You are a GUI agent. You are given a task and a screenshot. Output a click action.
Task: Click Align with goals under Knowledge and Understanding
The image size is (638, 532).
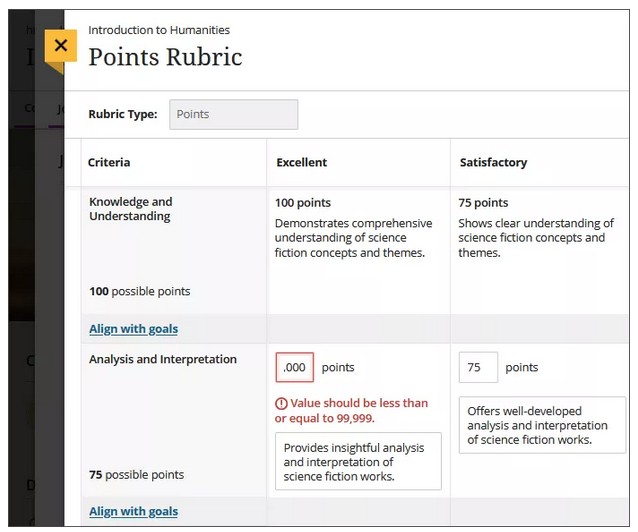133,329
